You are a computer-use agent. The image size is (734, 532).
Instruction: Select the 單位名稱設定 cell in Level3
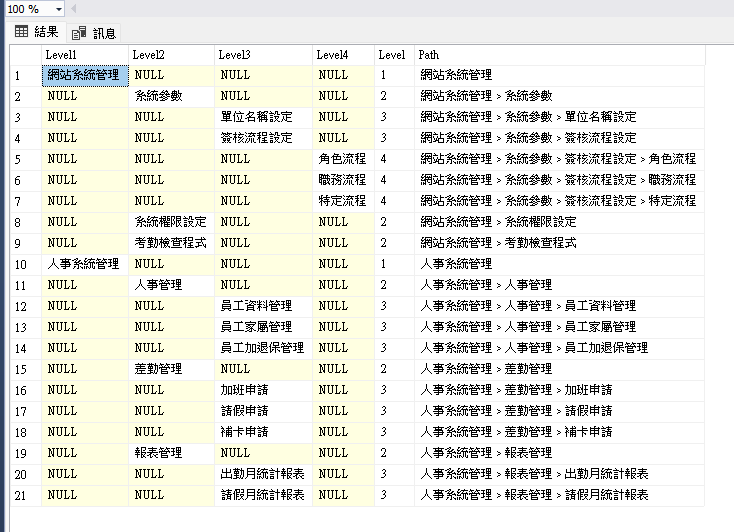264,117
